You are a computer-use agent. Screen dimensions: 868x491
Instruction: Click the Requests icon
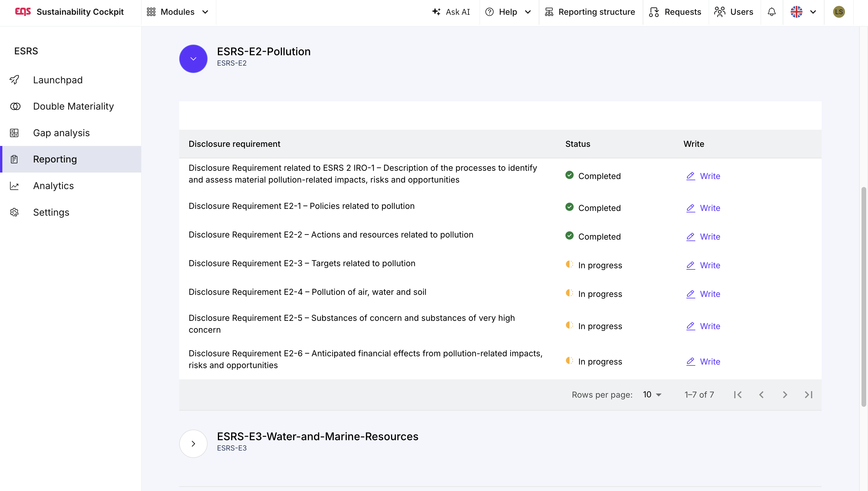tap(654, 12)
